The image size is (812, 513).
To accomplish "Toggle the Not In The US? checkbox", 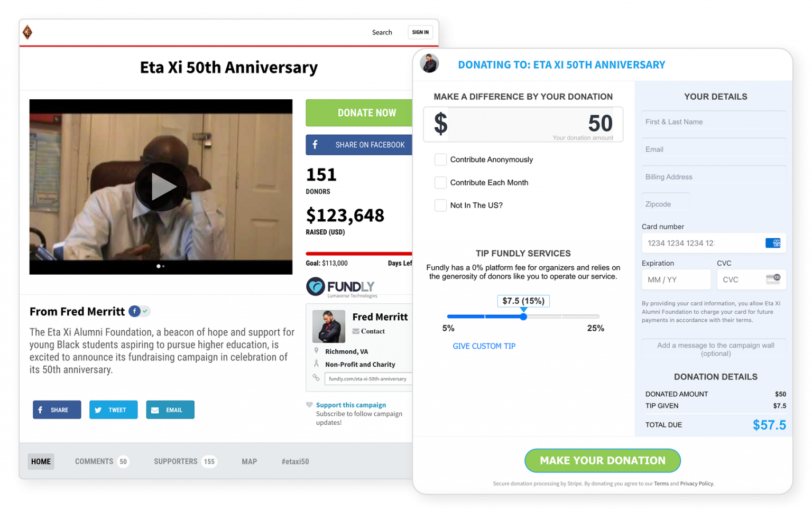I will click(x=440, y=205).
